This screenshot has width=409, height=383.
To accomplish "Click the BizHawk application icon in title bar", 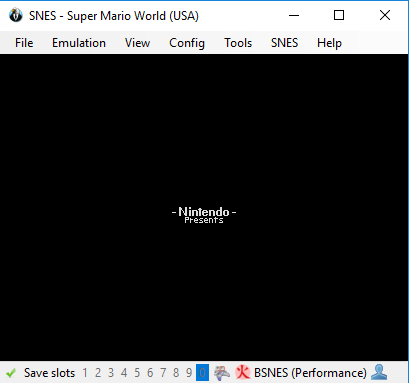I will pos(16,15).
